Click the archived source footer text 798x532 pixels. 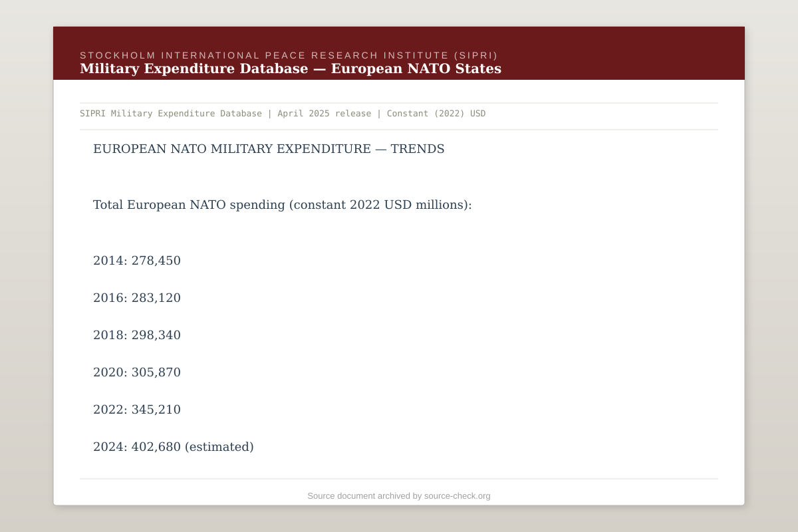[399, 495]
